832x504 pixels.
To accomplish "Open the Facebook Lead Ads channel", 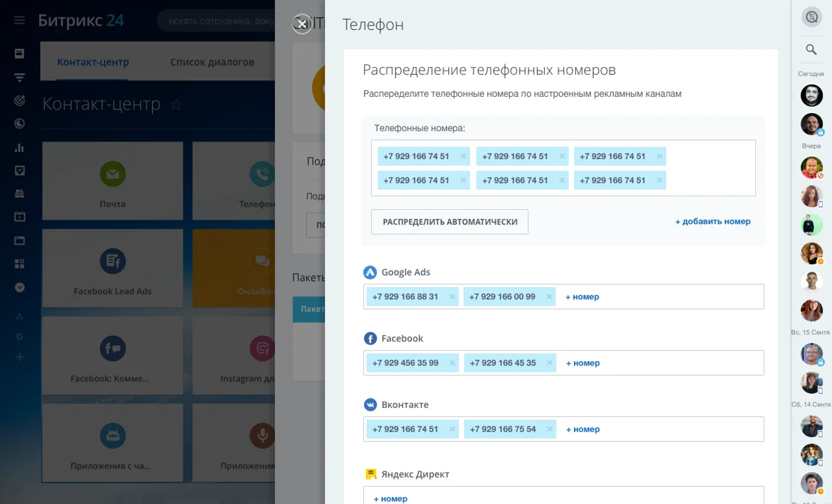I will (112, 268).
